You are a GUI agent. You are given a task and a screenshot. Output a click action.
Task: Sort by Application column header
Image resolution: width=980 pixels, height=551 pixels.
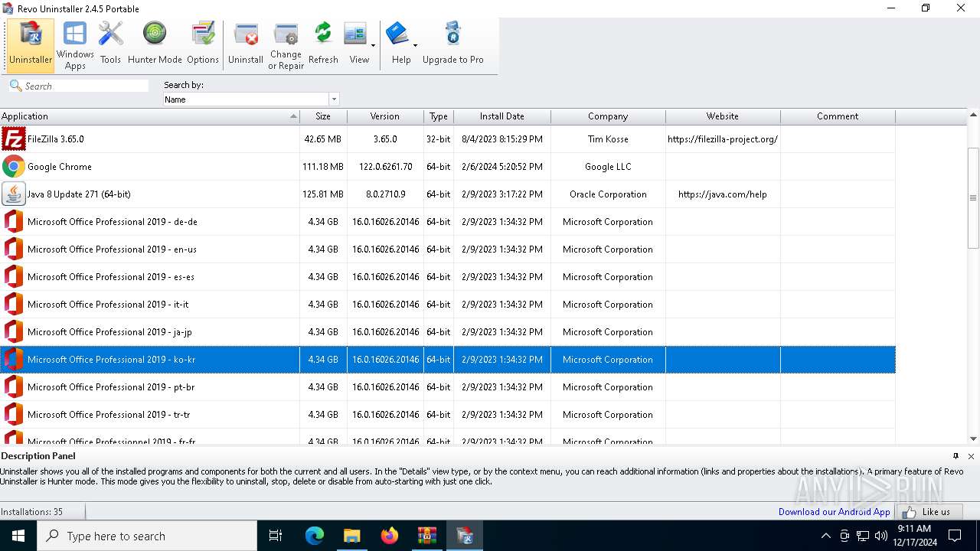[149, 116]
